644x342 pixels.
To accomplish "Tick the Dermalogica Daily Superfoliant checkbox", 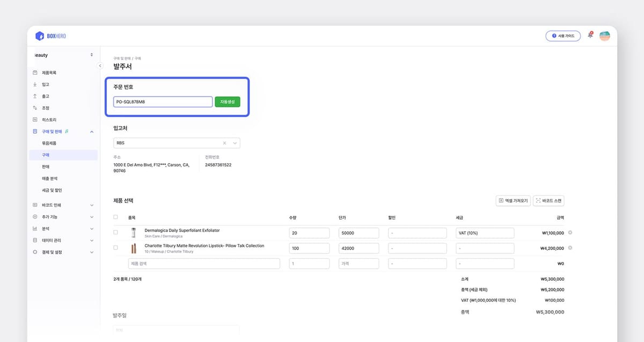I will [116, 232].
